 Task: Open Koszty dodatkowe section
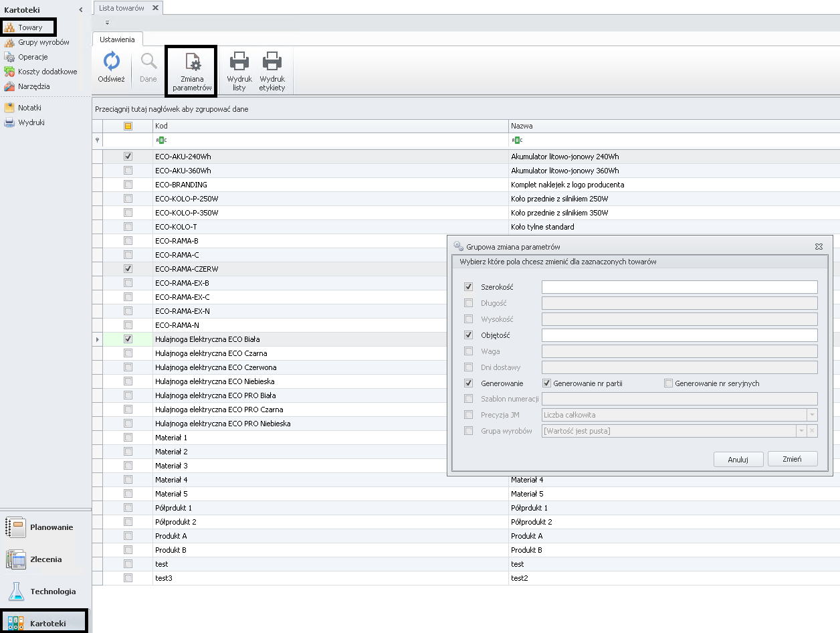click(x=47, y=72)
